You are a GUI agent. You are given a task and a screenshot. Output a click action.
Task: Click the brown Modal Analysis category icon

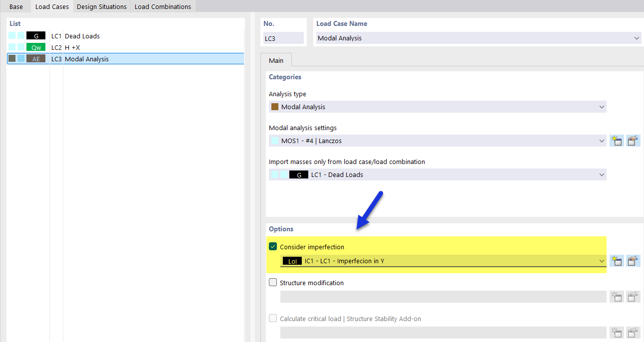point(275,106)
